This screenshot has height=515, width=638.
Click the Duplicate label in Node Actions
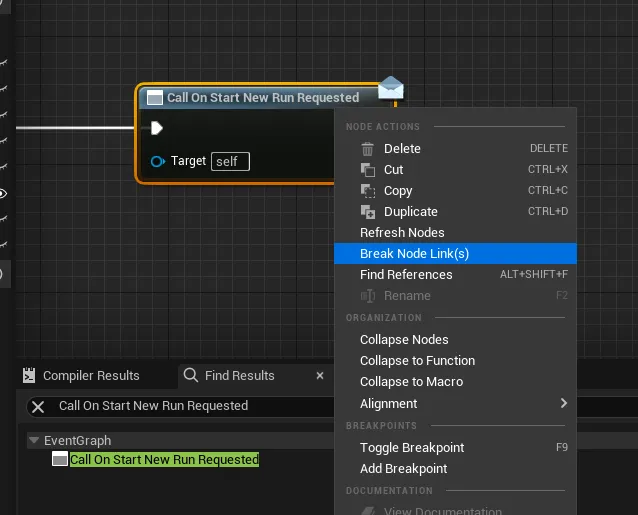pyautogui.click(x=411, y=212)
